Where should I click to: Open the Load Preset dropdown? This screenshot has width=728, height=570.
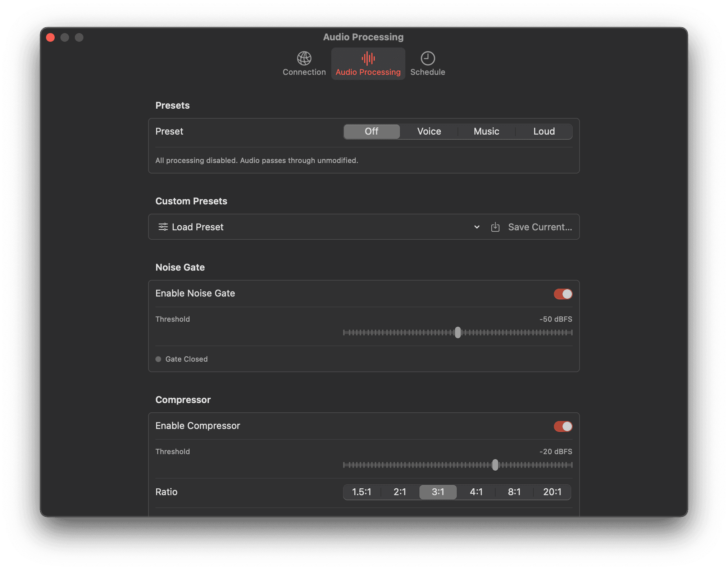point(319,227)
